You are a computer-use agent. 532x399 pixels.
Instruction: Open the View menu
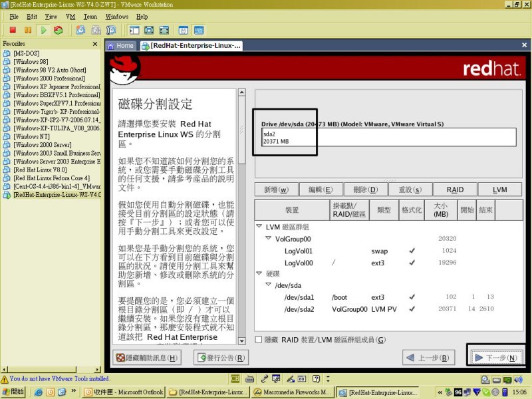pyautogui.click(x=51, y=17)
